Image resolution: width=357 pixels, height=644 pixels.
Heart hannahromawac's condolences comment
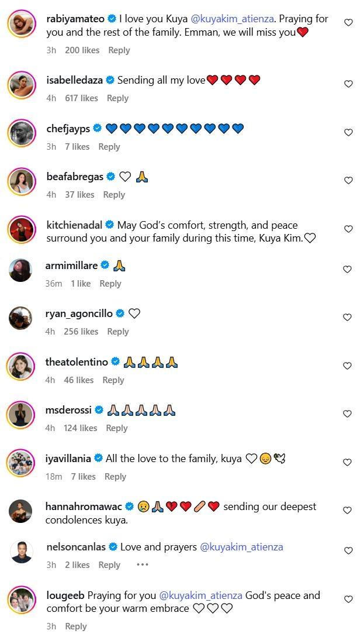[348, 511]
